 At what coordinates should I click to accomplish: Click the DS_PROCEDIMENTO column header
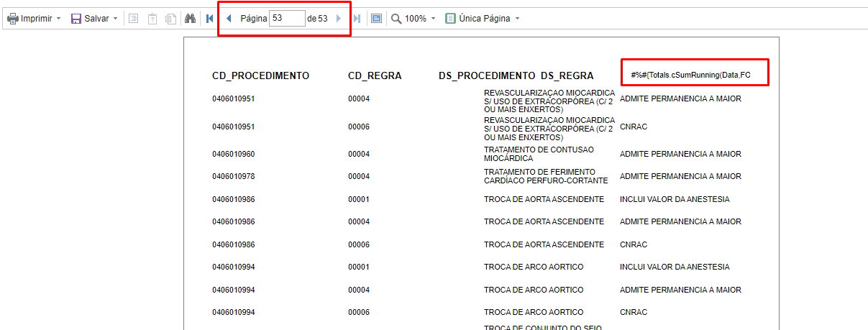click(487, 75)
